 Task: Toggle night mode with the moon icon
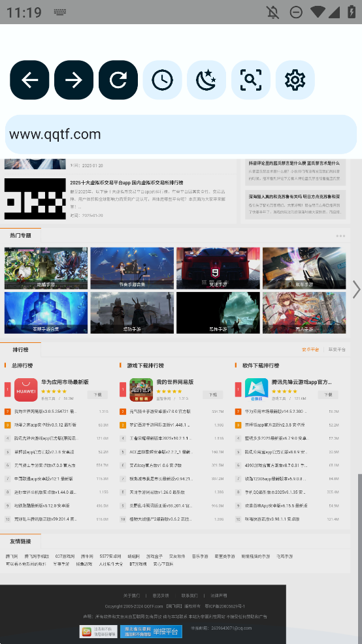coord(206,80)
